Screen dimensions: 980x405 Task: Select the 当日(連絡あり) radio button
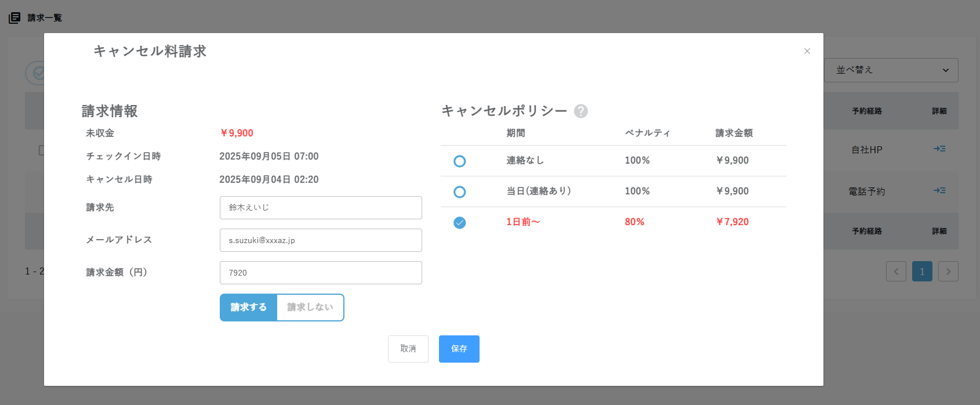click(459, 192)
